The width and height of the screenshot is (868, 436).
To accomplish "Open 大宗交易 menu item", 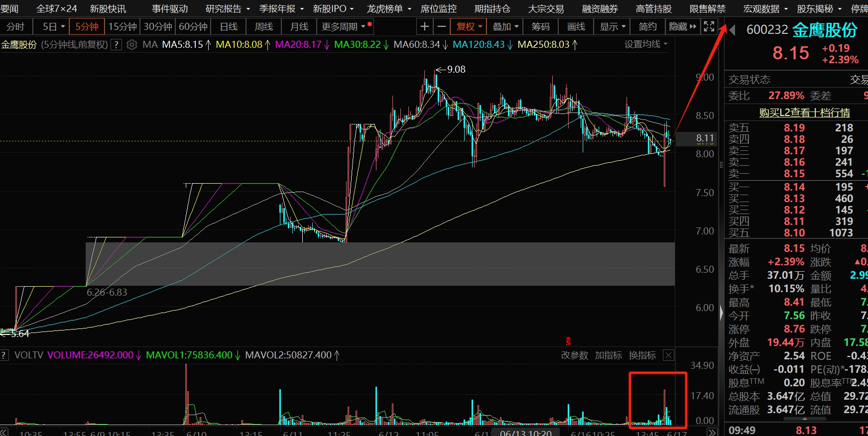I will tap(546, 9).
